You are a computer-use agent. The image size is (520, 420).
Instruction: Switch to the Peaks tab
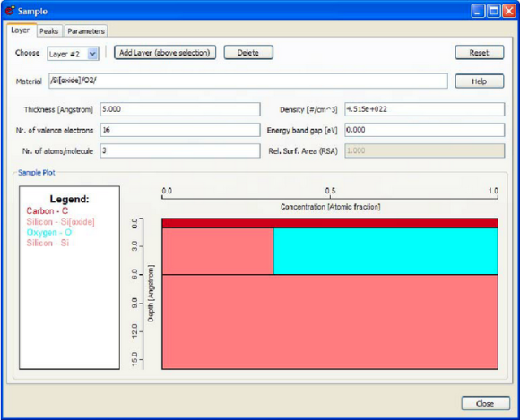tap(48, 30)
